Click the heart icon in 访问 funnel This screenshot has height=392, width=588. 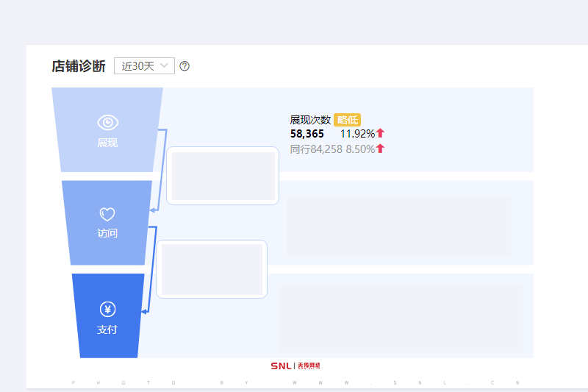107,214
